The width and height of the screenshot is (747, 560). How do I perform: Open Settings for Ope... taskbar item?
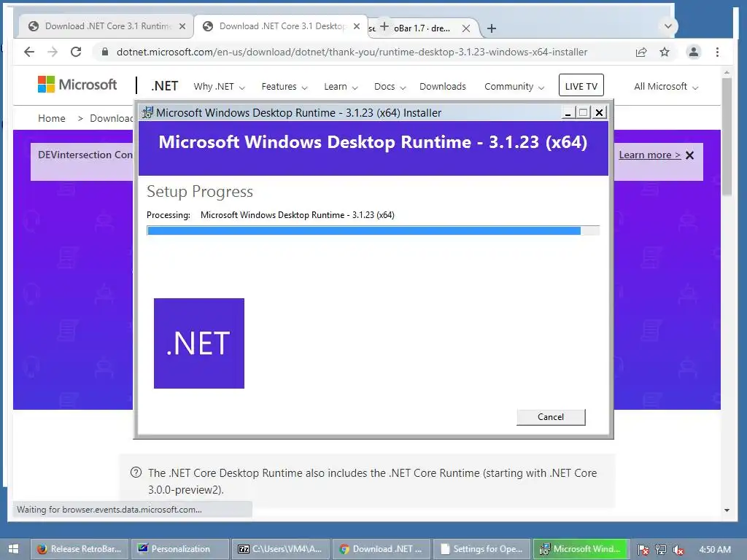[481, 549]
